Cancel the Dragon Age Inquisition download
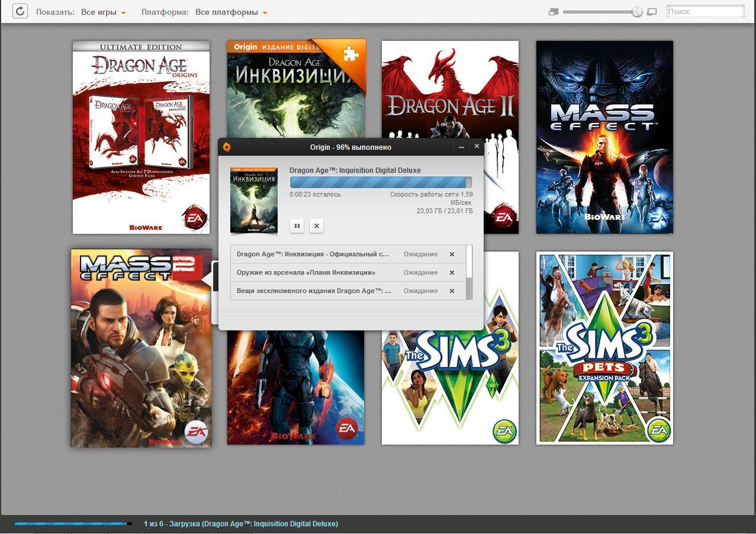Image resolution: width=756 pixels, height=534 pixels. (x=317, y=226)
